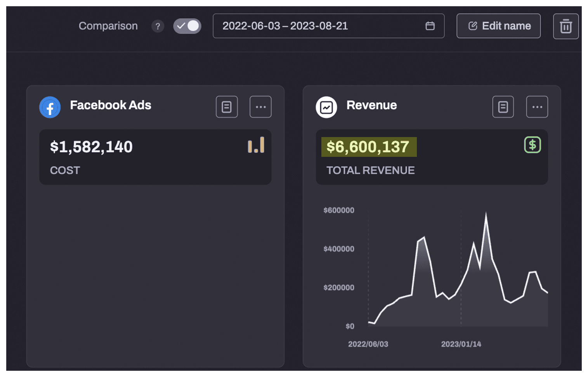The image size is (588, 377).
Task: Select the $1,582,140 cost value
Action: 91,147
